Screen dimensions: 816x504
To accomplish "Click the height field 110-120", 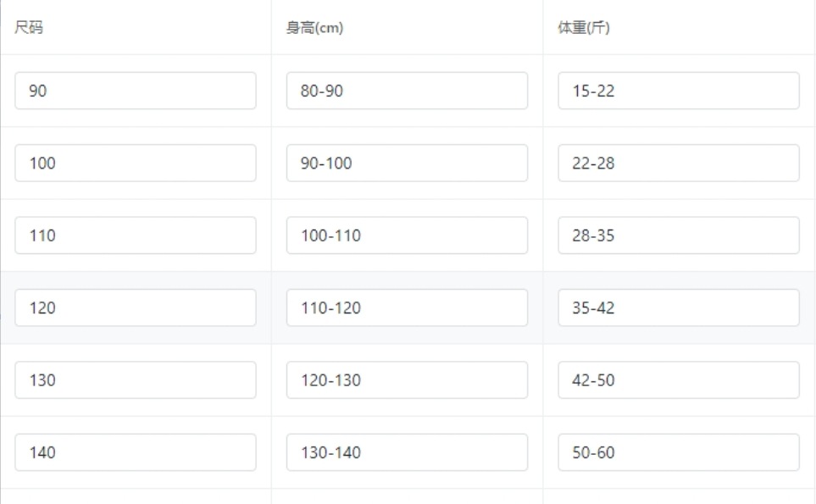I will click(407, 307).
